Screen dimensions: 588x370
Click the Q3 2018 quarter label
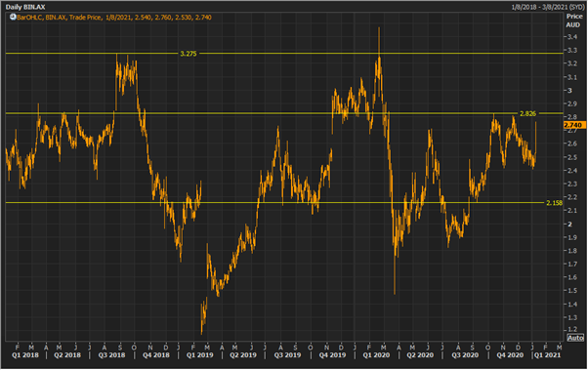click(111, 355)
